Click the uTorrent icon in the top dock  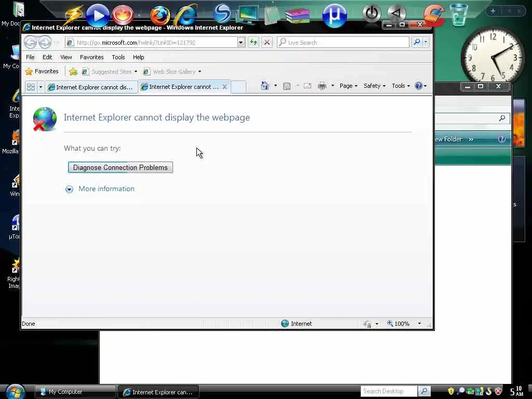click(x=335, y=15)
